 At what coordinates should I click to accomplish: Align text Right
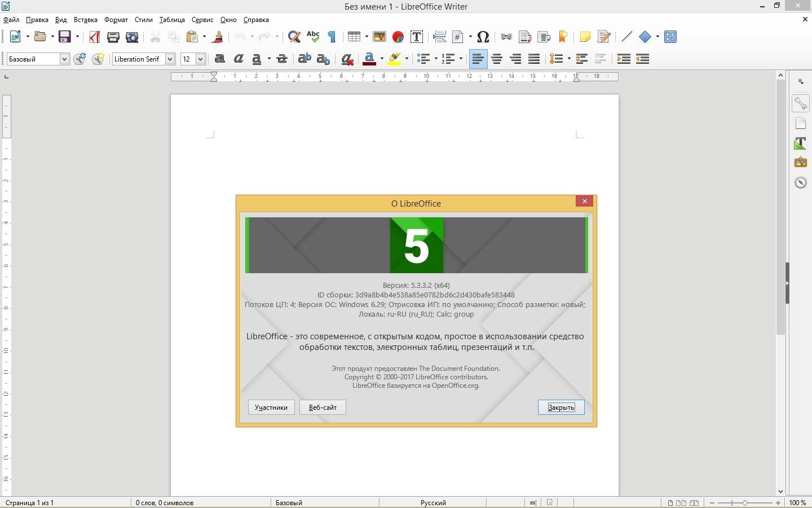515,59
